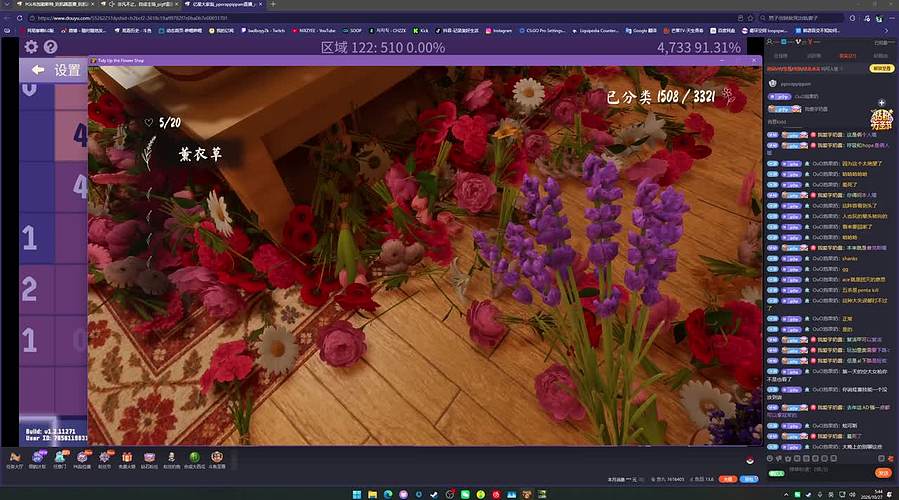Viewport: 899px width, 500px height.
Task: Click the heart 5/20 counter in game
Action: (163, 122)
